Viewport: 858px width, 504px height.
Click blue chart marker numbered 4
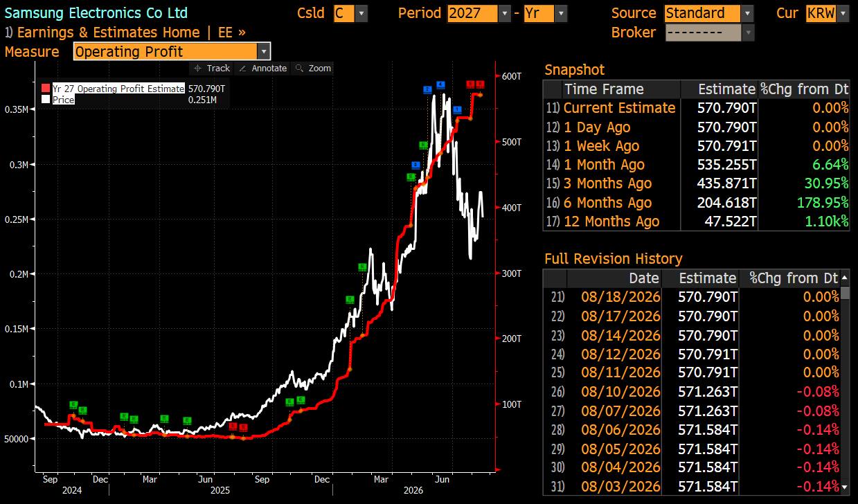point(440,85)
